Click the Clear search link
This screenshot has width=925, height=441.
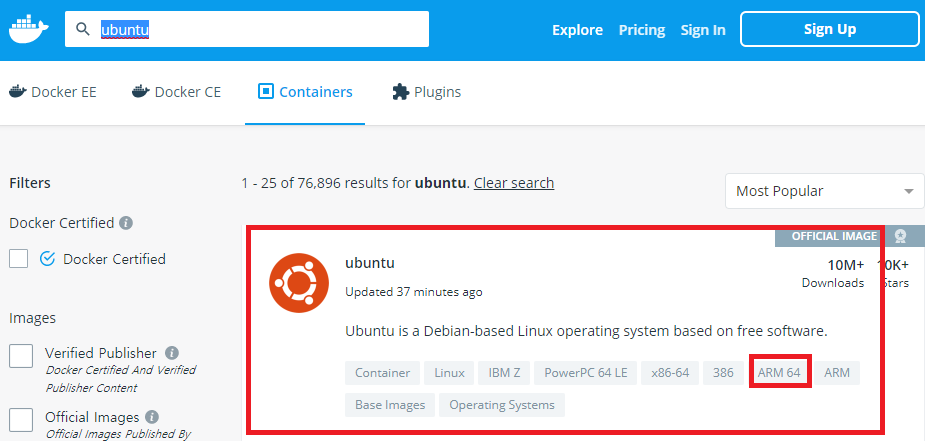tap(514, 183)
